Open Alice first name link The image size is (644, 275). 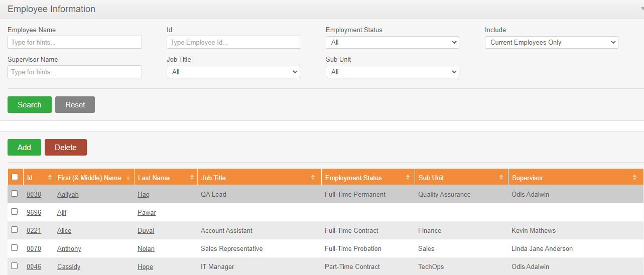tap(64, 231)
